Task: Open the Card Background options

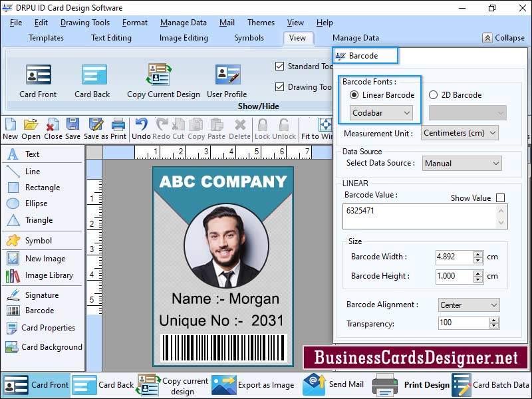Action: (43, 346)
